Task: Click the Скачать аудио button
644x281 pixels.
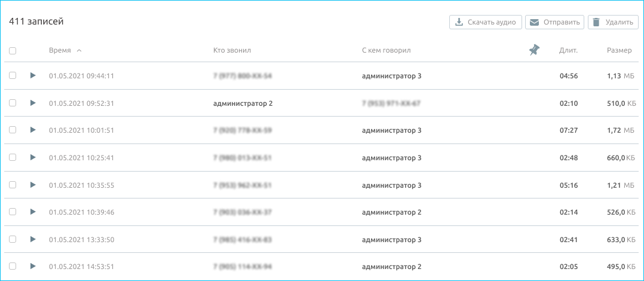Action: pos(486,22)
